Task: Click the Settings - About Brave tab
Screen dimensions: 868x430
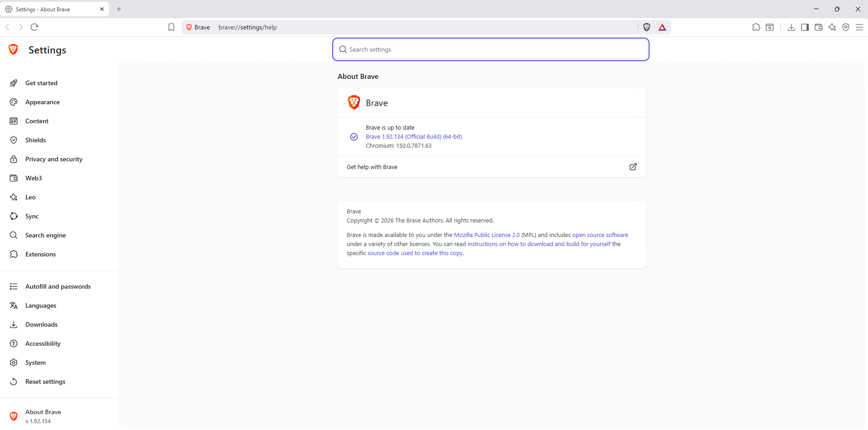Action: (55, 9)
